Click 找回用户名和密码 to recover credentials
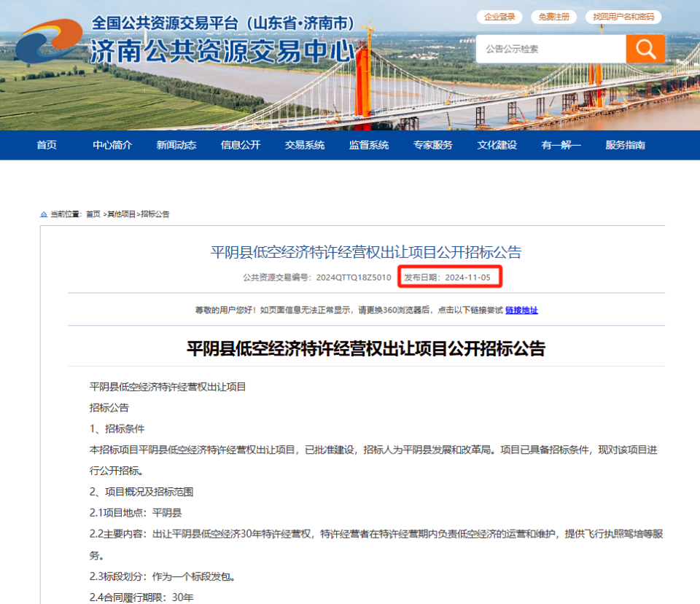Image resolution: width=700 pixels, height=604 pixels. pyautogui.click(x=623, y=16)
